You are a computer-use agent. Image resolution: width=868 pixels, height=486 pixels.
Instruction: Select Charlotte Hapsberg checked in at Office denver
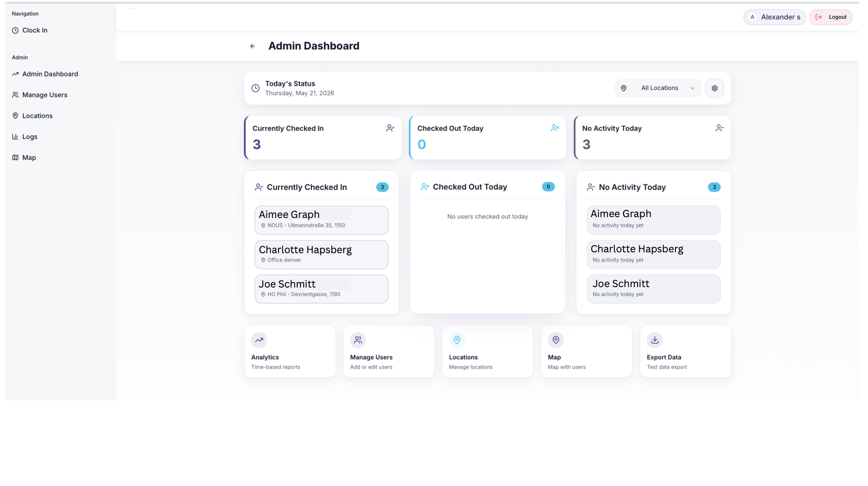(x=322, y=255)
